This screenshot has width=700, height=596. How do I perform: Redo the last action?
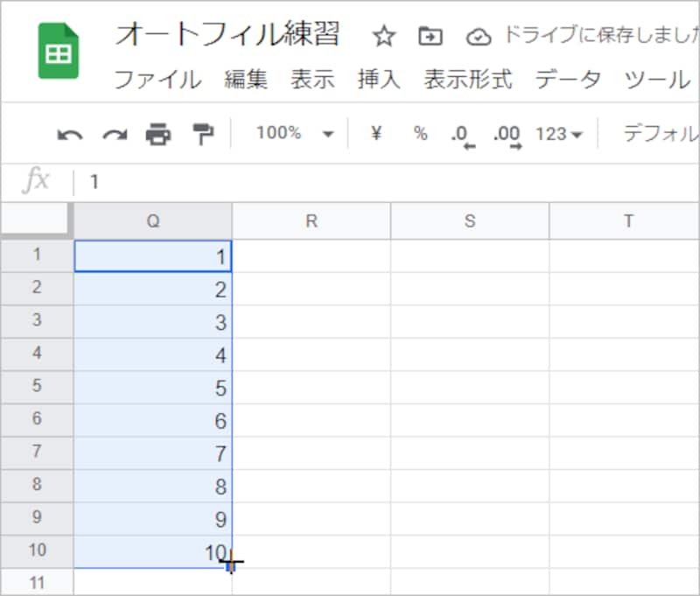[x=113, y=131]
